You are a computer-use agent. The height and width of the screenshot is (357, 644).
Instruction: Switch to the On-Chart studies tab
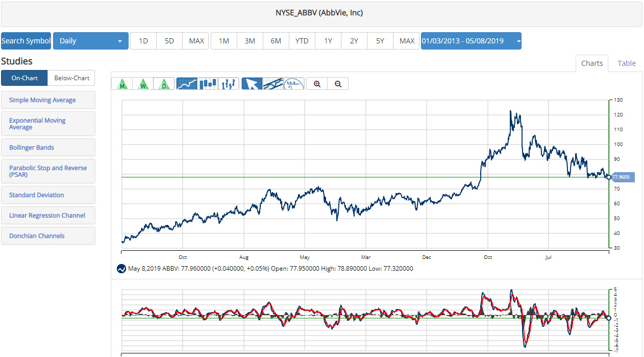click(24, 78)
